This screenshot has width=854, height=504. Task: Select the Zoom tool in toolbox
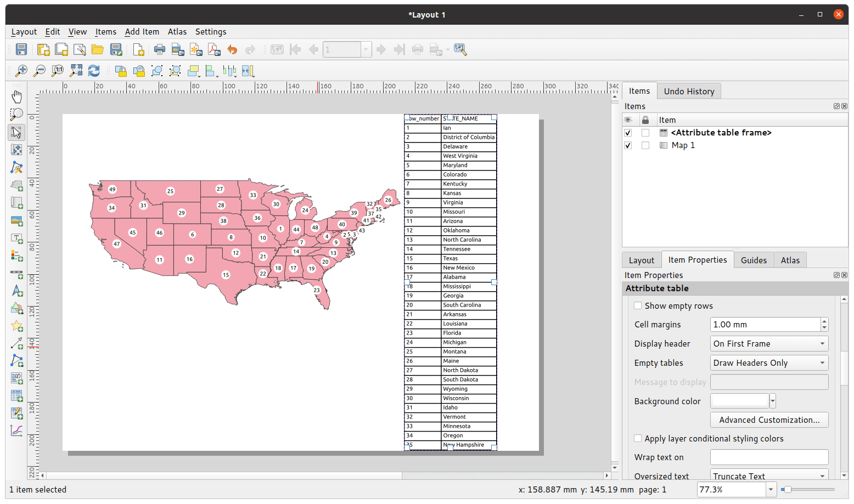tap(17, 114)
